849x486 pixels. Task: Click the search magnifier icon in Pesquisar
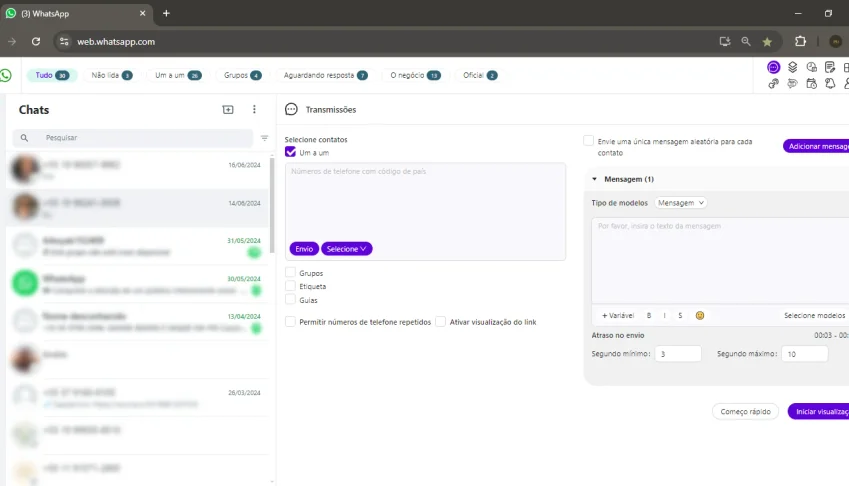pyautogui.click(x=24, y=138)
